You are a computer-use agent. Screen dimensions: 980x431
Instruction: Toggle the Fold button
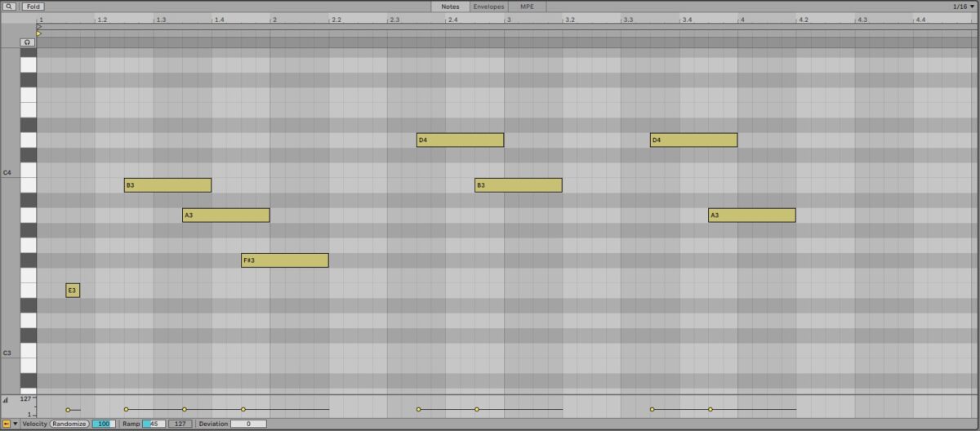tap(33, 7)
